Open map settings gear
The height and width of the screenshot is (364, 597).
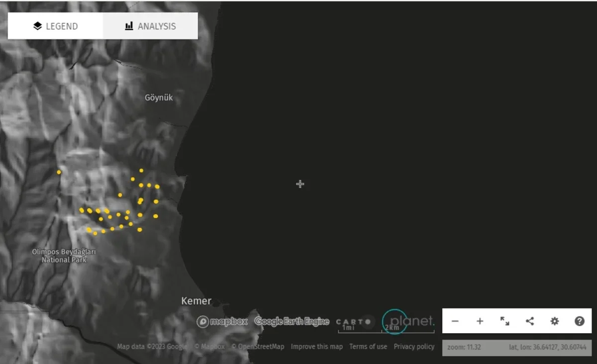click(x=555, y=321)
